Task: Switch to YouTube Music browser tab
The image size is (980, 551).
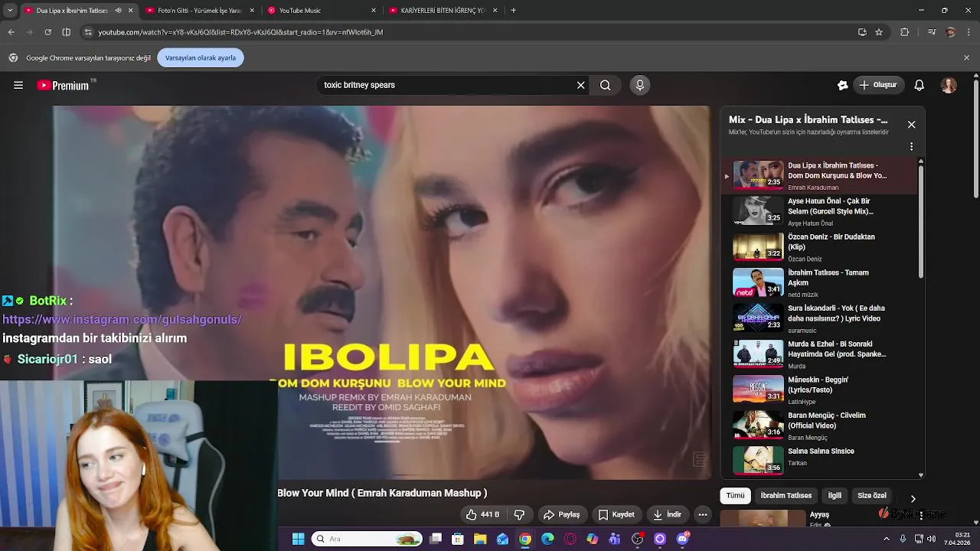Action: 322,11
